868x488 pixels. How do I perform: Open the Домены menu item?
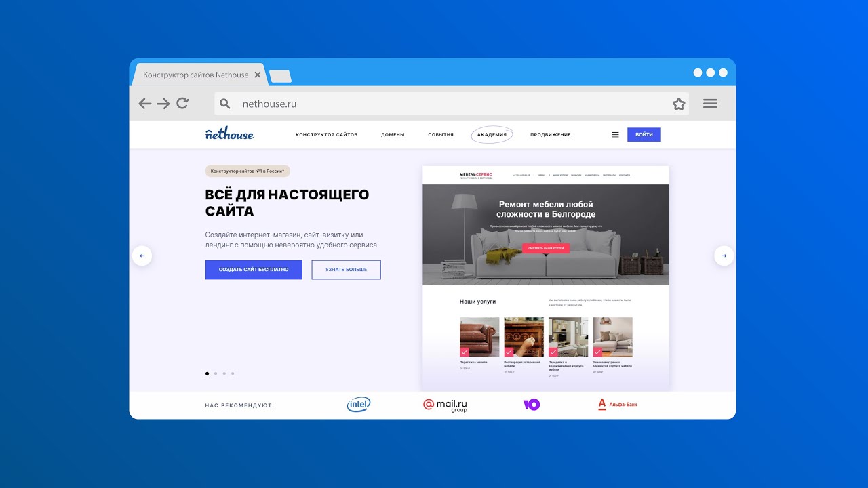click(x=393, y=135)
